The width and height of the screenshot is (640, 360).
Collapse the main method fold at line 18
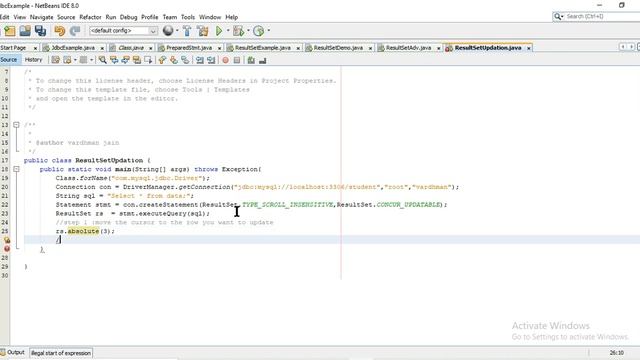click(16, 169)
